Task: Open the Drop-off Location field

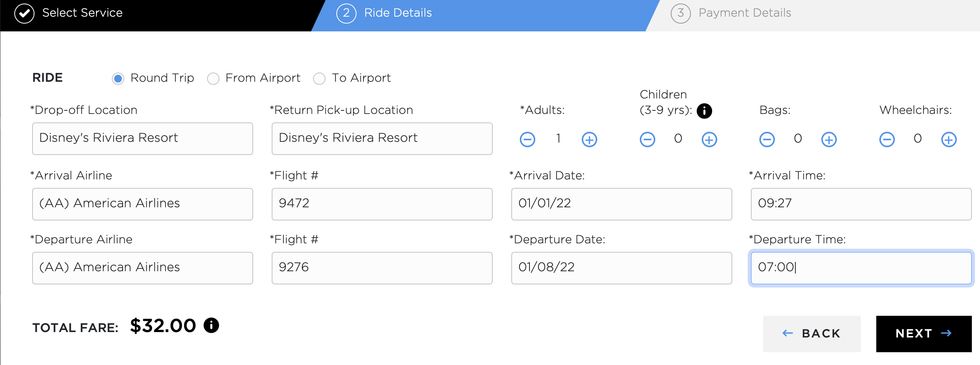Action: click(x=142, y=138)
